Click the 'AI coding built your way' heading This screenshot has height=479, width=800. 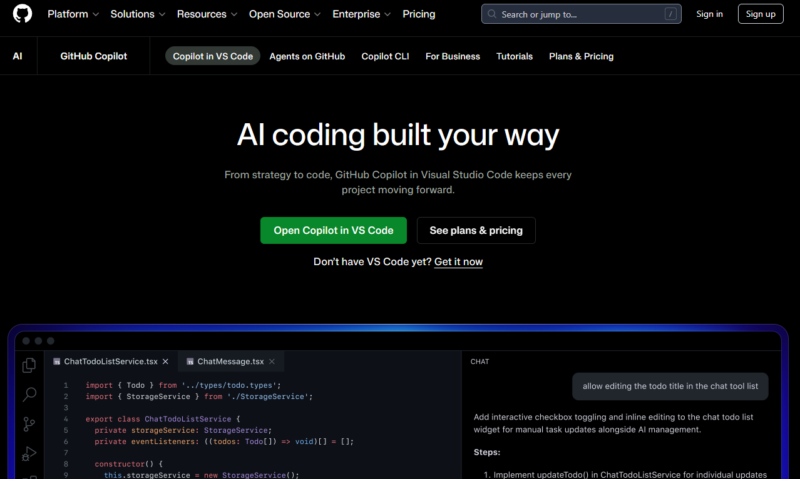(x=398, y=135)
